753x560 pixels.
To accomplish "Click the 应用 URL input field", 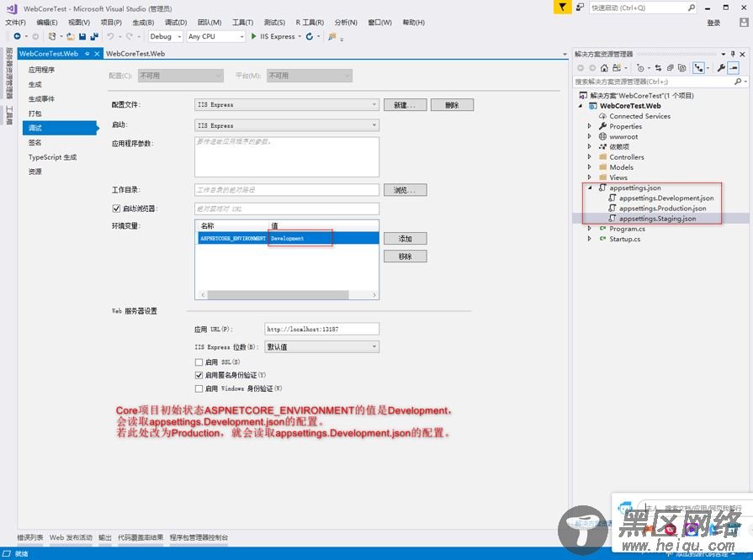I will (321, 329).
